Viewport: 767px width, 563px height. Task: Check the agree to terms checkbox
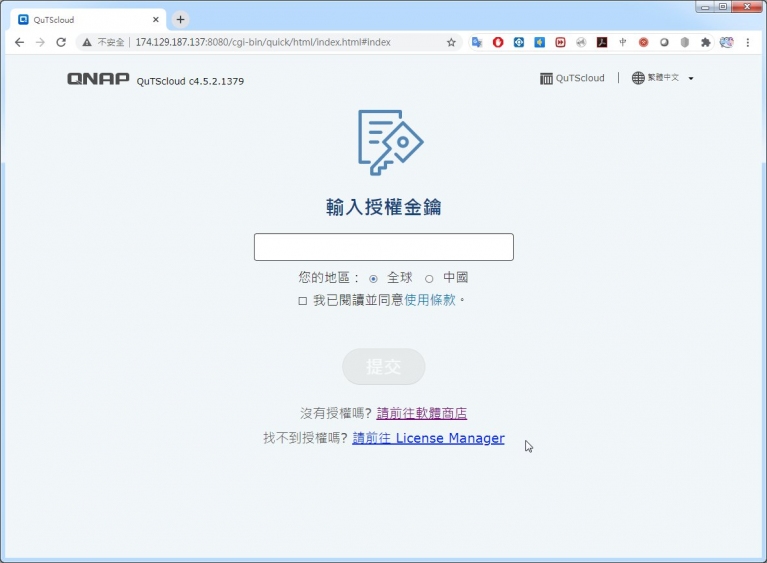(x=302, y=301)
